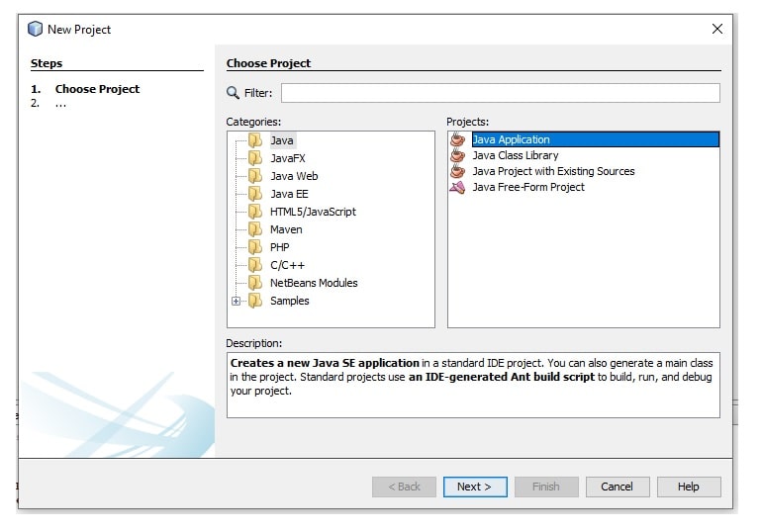Choose Java Free-Form Project

tap(528, 187)
